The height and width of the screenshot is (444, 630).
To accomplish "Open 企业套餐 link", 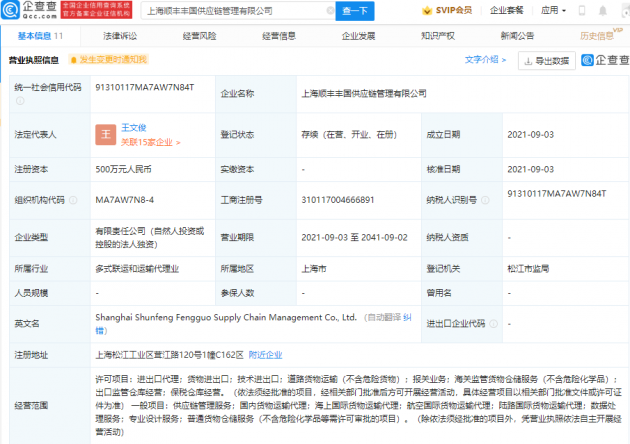I will click(507, 10).
